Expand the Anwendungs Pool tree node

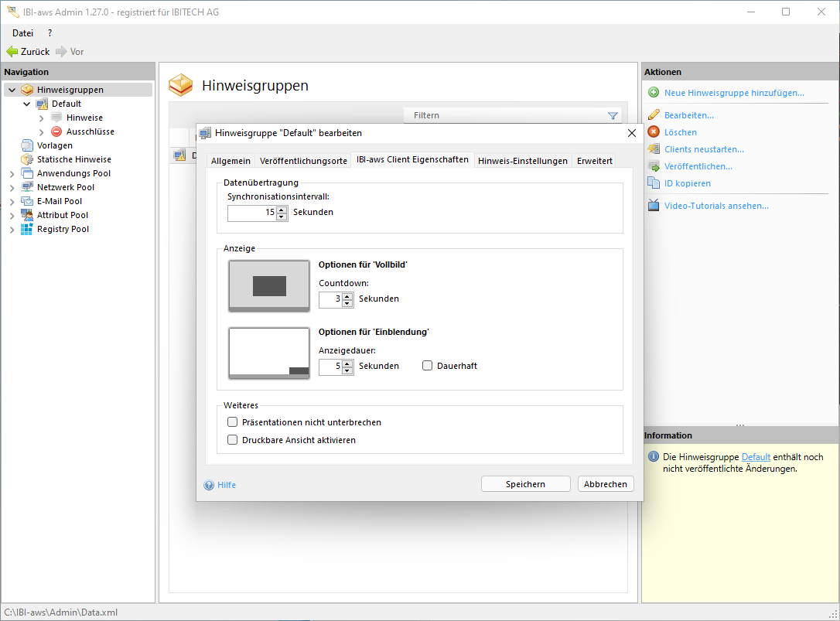12,174
